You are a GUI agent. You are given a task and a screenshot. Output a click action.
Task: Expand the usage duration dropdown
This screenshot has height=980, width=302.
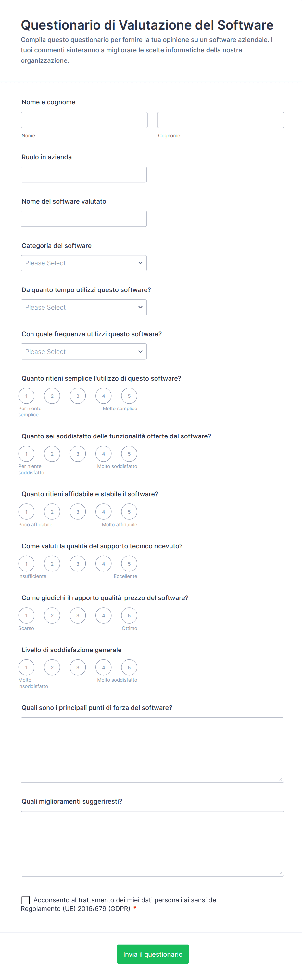[x=83, y=307]
